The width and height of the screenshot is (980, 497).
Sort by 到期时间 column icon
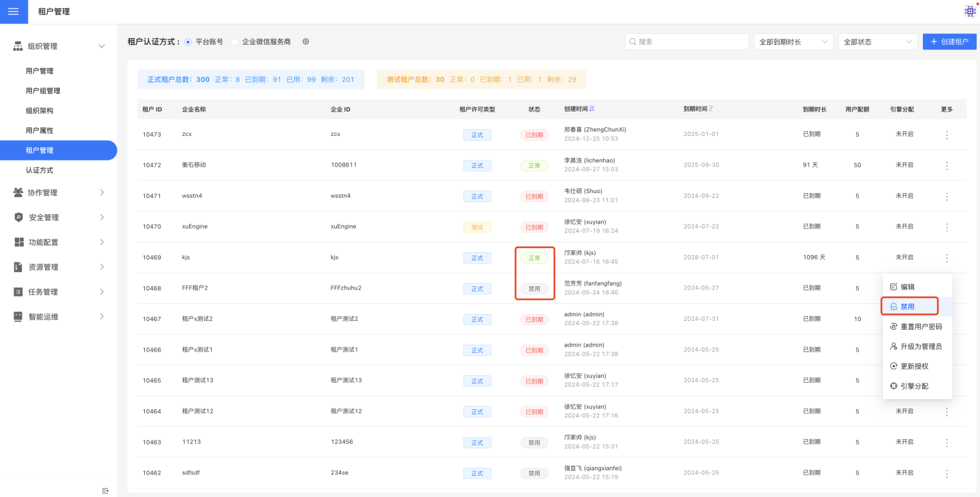(711, 109)
